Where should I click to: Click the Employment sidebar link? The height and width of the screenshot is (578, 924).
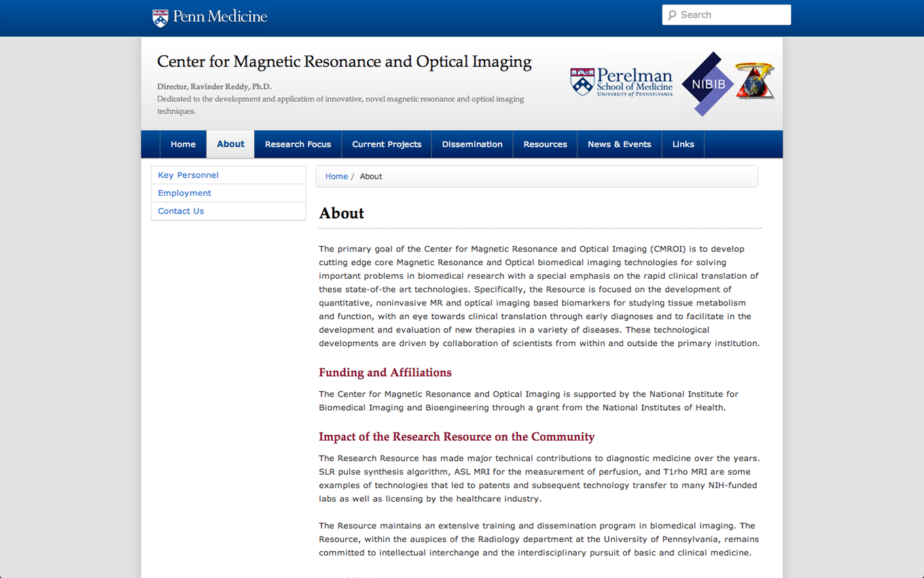tap(185, 193)
